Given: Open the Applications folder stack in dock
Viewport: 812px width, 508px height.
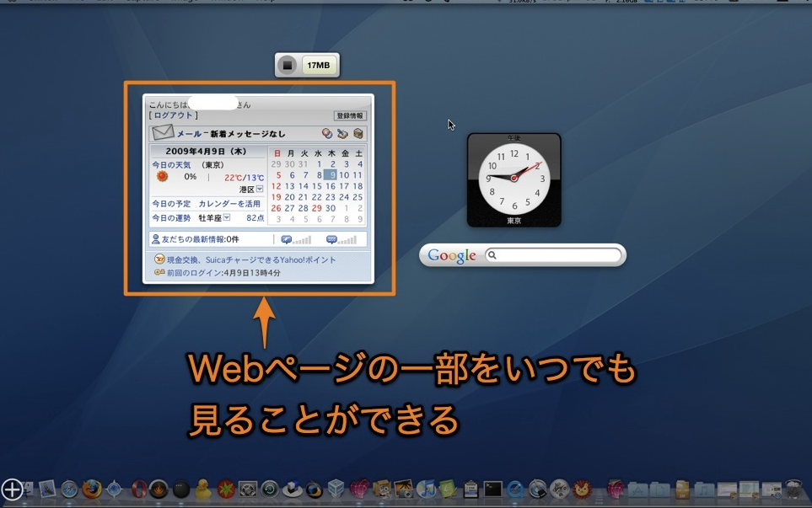Looking at the screenshot, I should pos(637,489).
